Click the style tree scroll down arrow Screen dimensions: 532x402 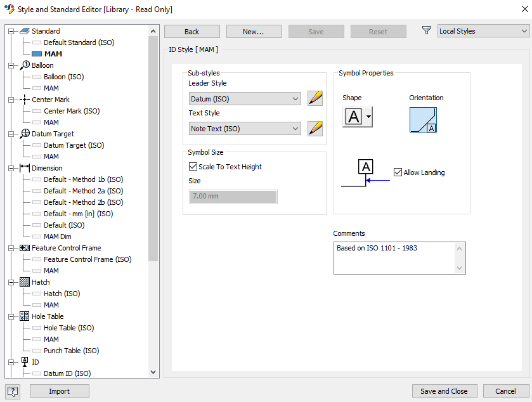(x=153, y=372)
